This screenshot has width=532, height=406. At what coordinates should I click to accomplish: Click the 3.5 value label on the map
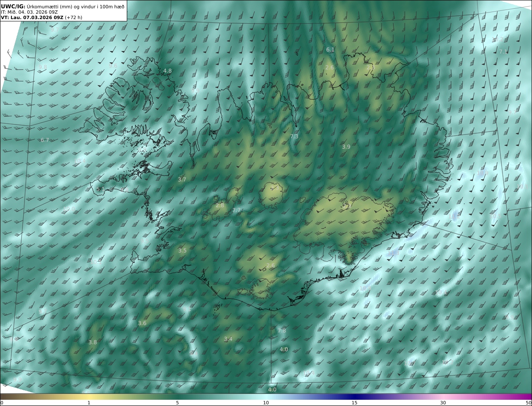pyautogui.click(x=182, y=250)
